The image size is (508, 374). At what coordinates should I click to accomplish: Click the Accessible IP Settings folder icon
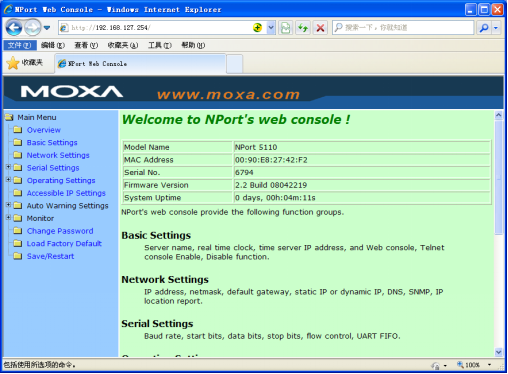(x=18, y=193)
